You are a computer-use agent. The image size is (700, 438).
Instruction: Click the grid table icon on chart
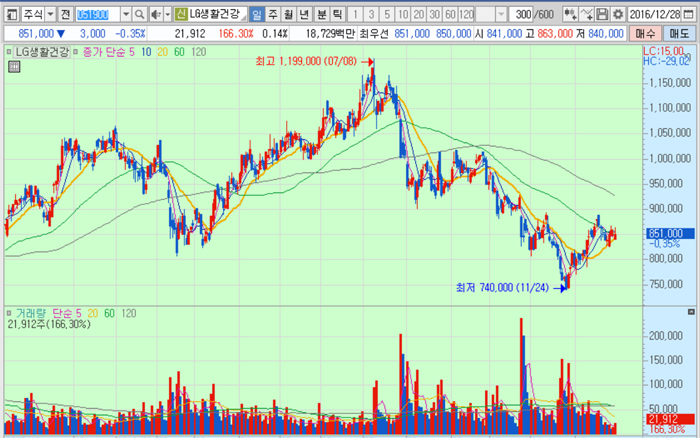[13, 67]
